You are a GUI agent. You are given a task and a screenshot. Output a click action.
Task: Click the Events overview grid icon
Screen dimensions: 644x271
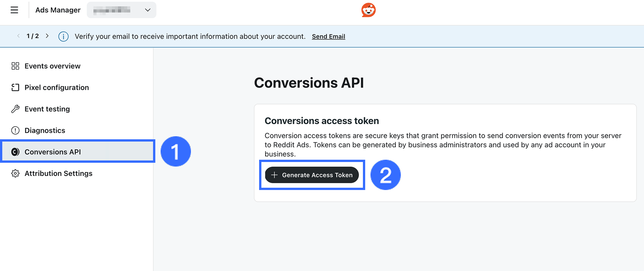tap(15, 66)
